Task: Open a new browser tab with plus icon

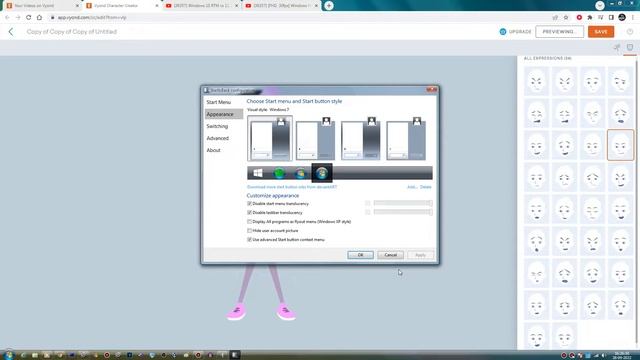Action: 329,6
